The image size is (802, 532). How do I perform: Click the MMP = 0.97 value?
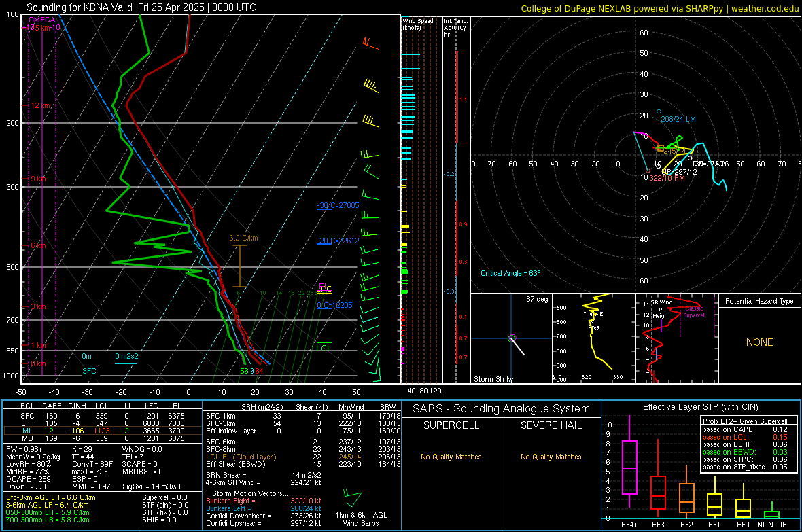(91, 486)
